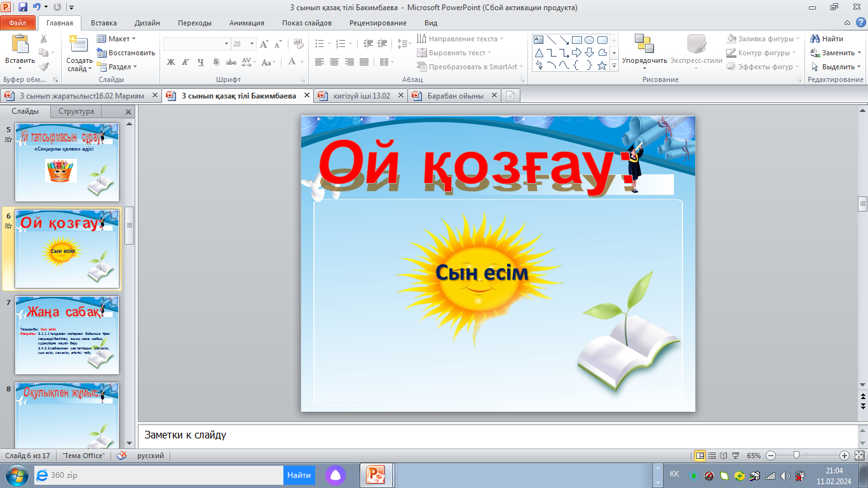The image size is (868, 488).
Task: Open the Дизайн ribbon tab
Action: click(x=147, y=23)
